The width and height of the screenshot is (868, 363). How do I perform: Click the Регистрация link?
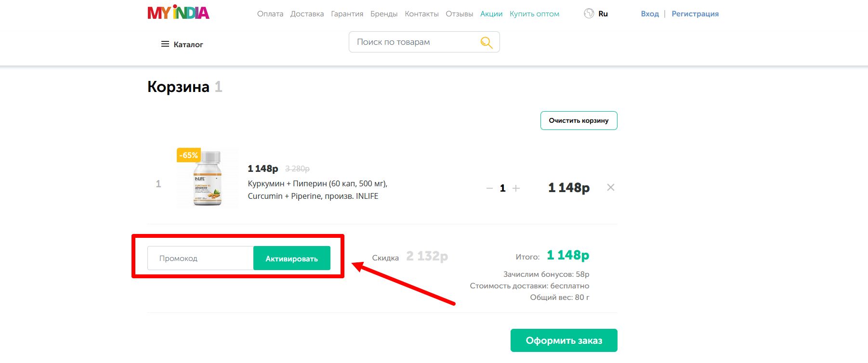point(695,14)
